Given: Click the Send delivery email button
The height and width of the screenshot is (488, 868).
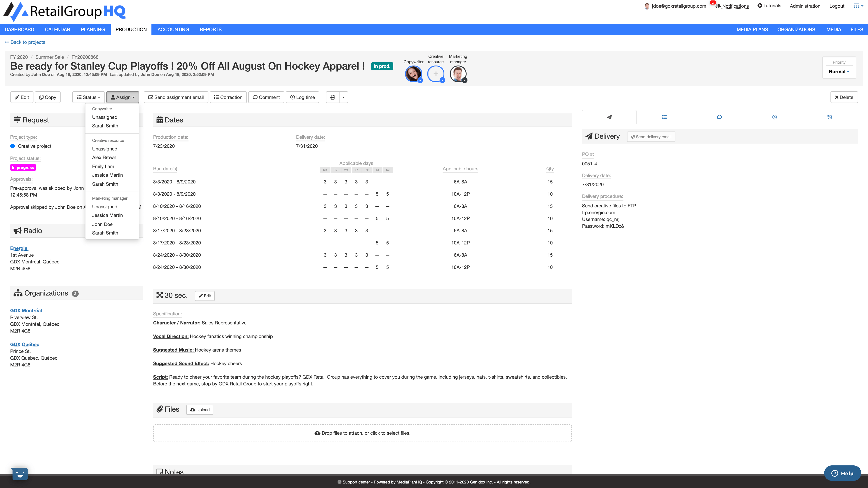Looking at the screenshot, I should pos(651,137).
